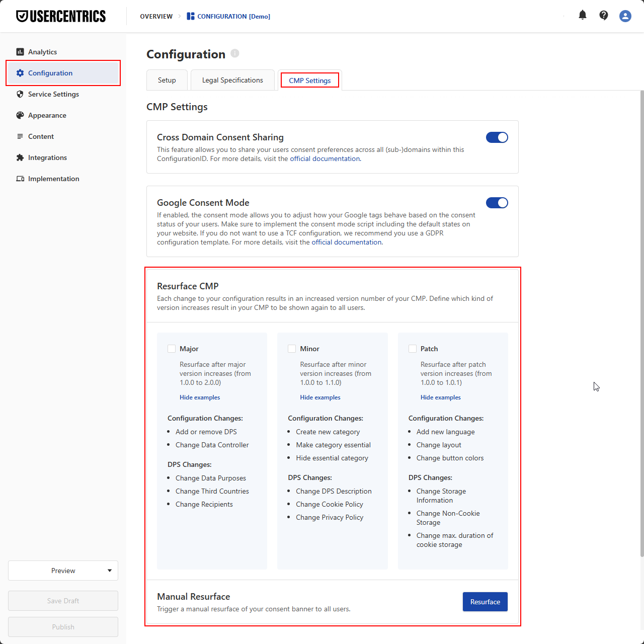Click the Resurface button
This screenshot has width=644, height=644.
485,602
